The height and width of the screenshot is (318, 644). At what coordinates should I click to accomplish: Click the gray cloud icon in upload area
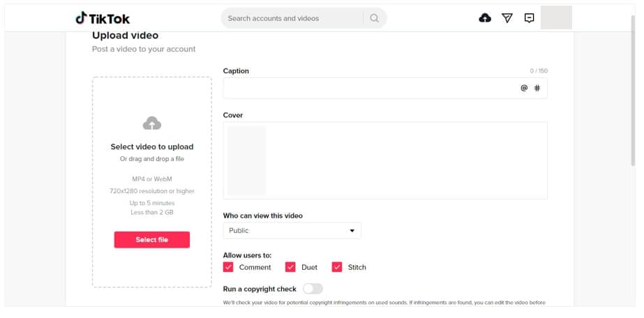[152, 123]
